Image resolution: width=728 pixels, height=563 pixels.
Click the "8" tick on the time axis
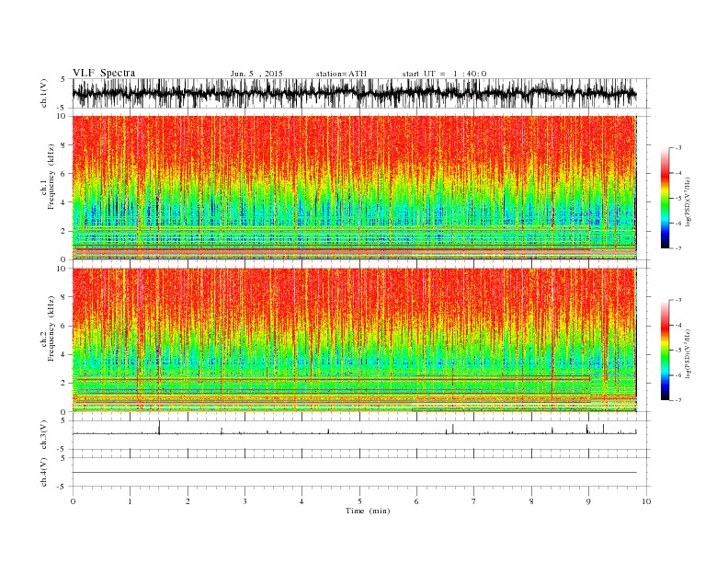531,501
